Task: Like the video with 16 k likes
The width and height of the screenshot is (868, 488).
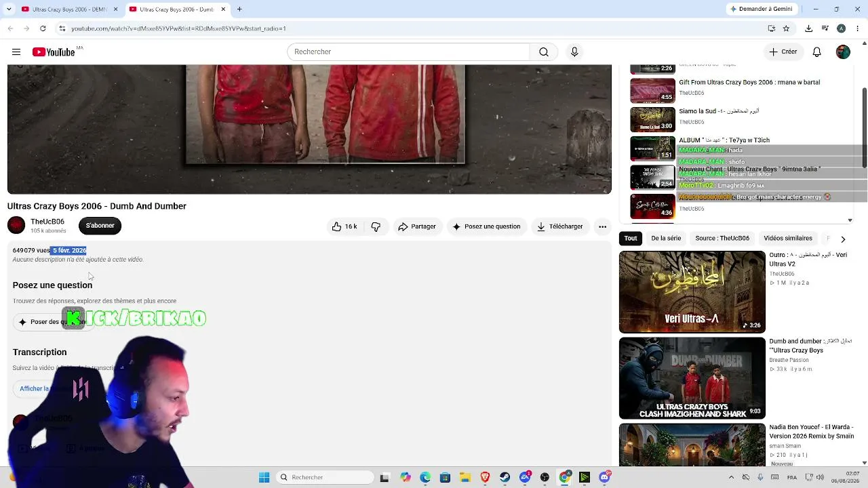Action: pos(344,226)
